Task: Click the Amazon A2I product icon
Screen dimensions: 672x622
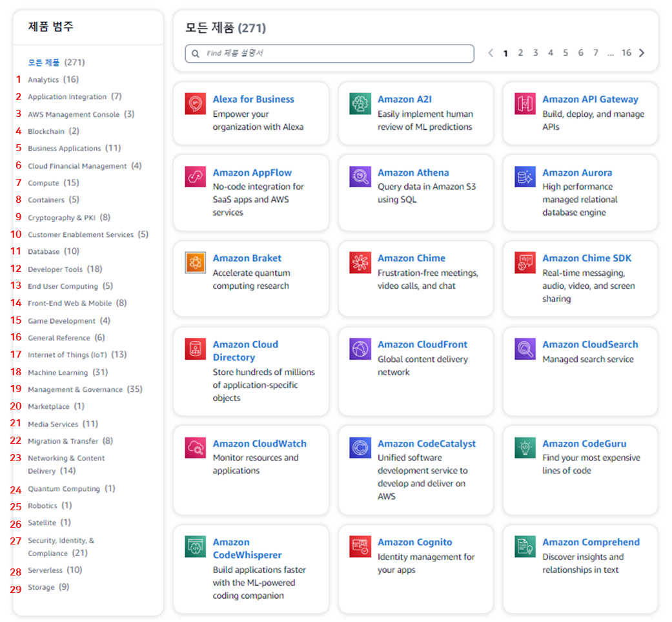Action: coord(360,104)
